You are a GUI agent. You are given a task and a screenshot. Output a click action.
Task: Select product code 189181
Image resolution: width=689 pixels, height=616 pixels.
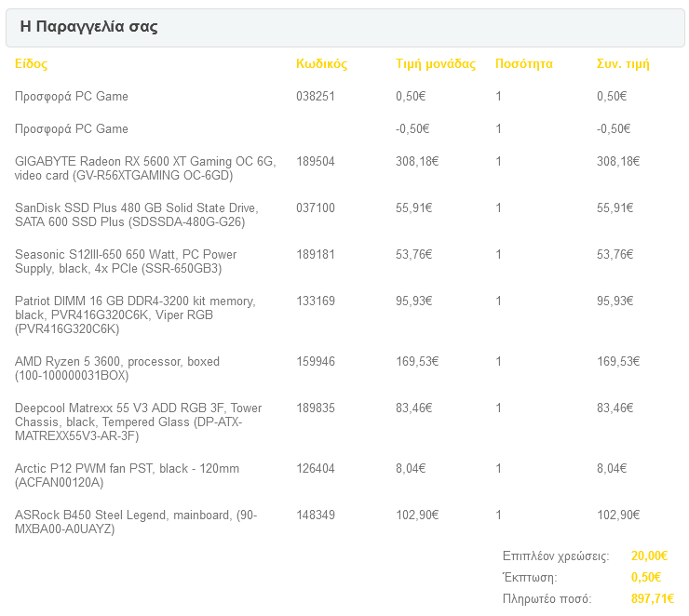(x=316, y=254)
